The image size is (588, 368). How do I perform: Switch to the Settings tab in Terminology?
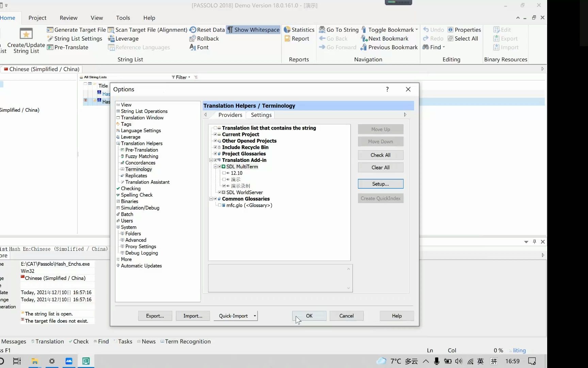coord(261,115)
